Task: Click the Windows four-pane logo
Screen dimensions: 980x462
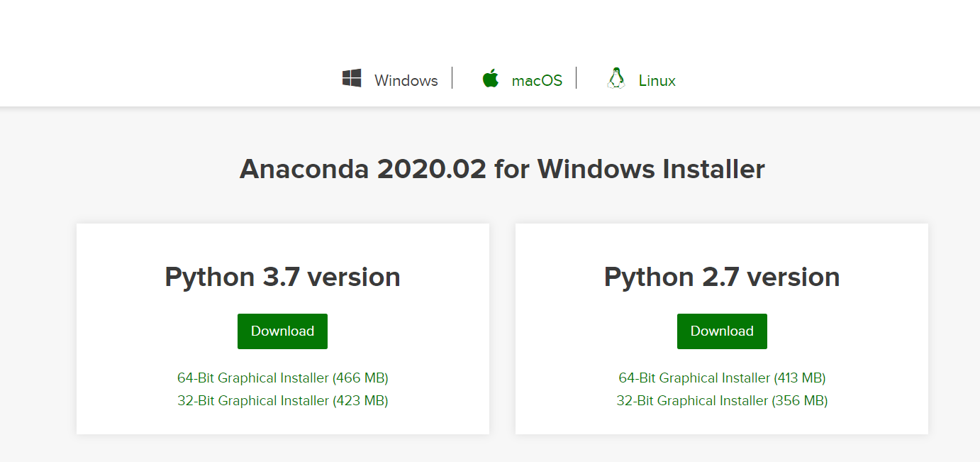Action: point(352,77)
